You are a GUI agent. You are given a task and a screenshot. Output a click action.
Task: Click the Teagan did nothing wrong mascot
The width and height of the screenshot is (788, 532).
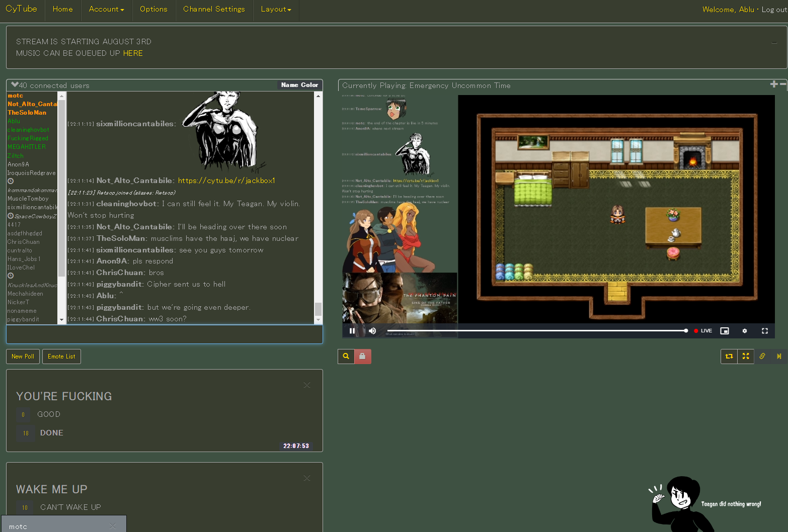coord(705,504)
